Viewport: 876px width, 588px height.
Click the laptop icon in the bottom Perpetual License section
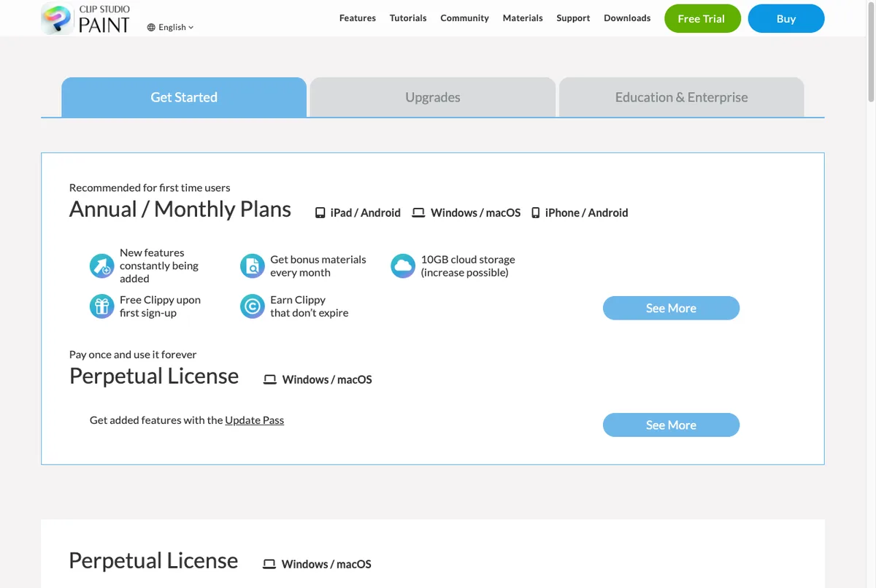[269, 564]
